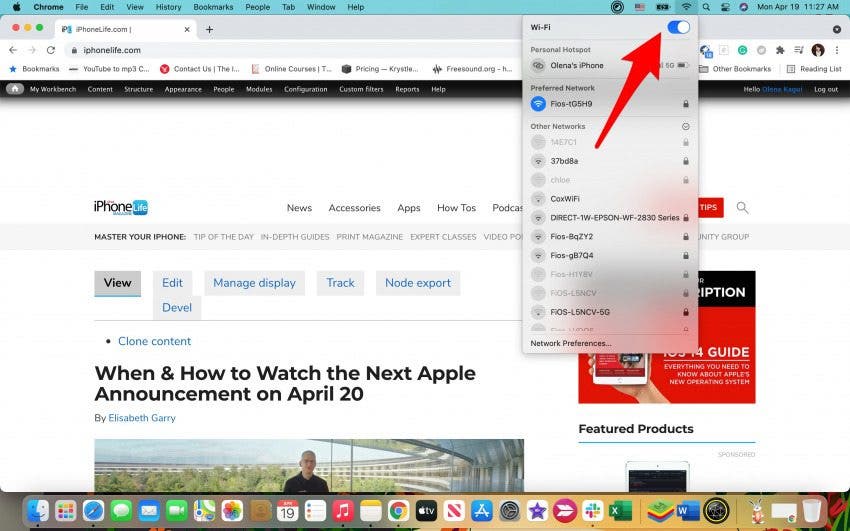Open Network Preferences from Wi-Fi menu

[x=571, y=343]
